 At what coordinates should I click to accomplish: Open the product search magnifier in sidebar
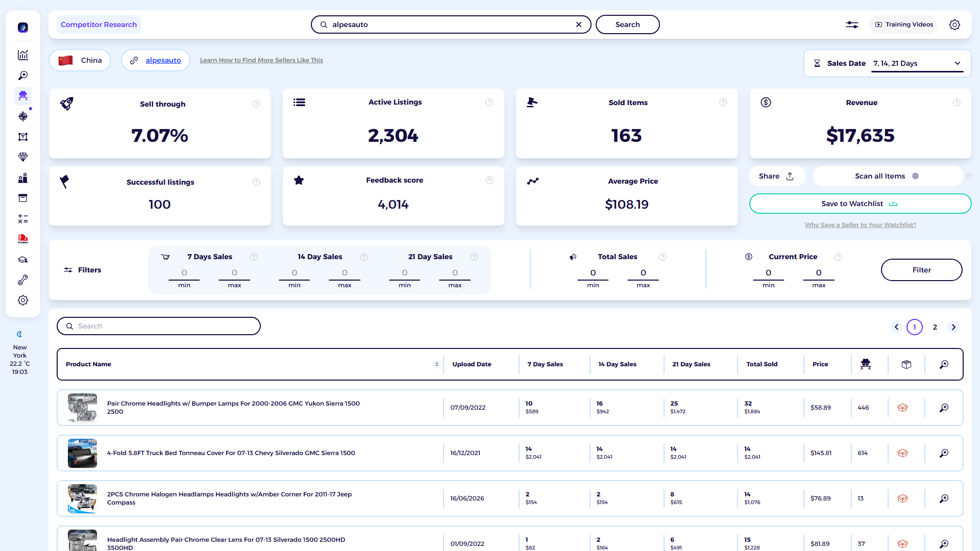pos(23,76)
